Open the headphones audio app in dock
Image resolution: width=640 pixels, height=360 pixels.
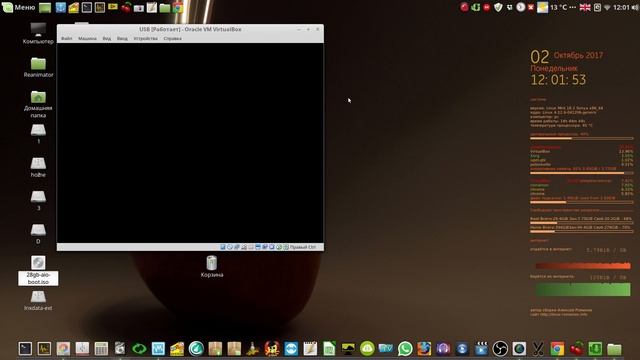click(443, 349)
